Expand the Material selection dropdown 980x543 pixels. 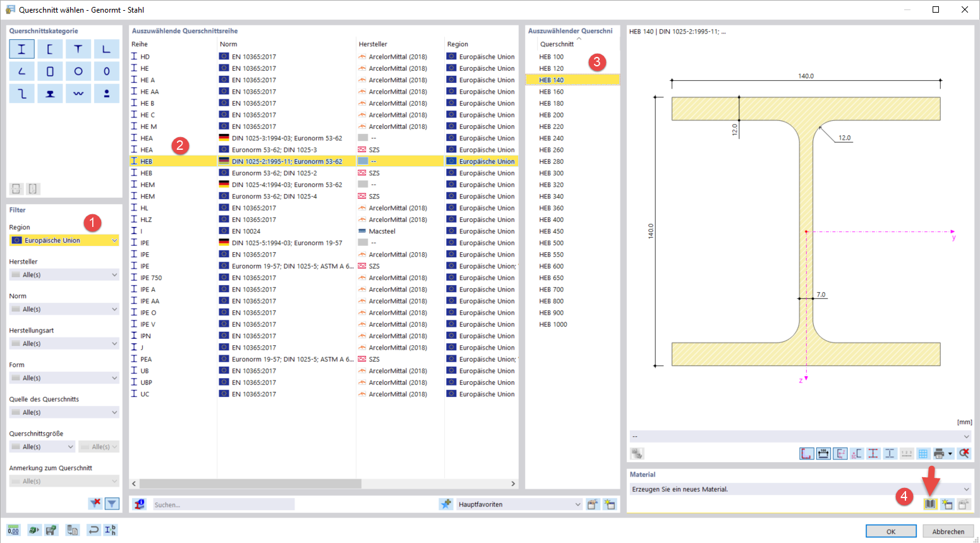[800, 489]
